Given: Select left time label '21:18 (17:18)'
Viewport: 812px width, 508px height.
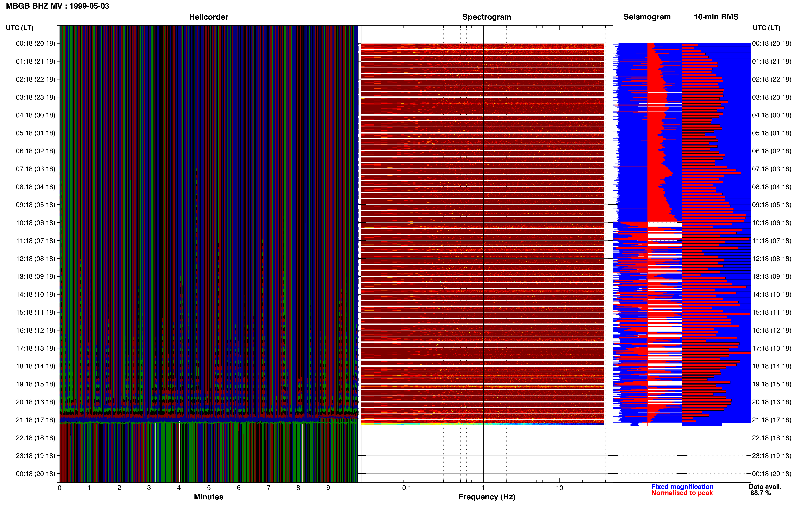Looking at the screenshot, I should tap(36, 420).
